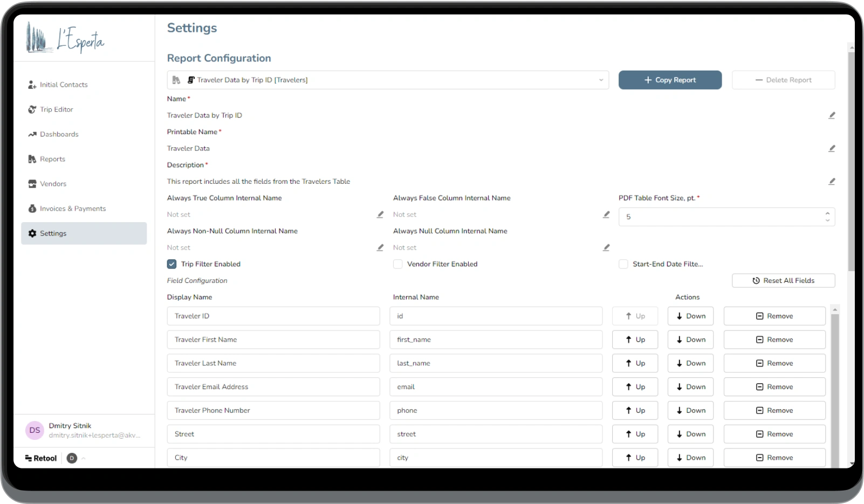Click the Copy Report button
This screenshot has width=864, height=504.
click(x=670, y=80)
